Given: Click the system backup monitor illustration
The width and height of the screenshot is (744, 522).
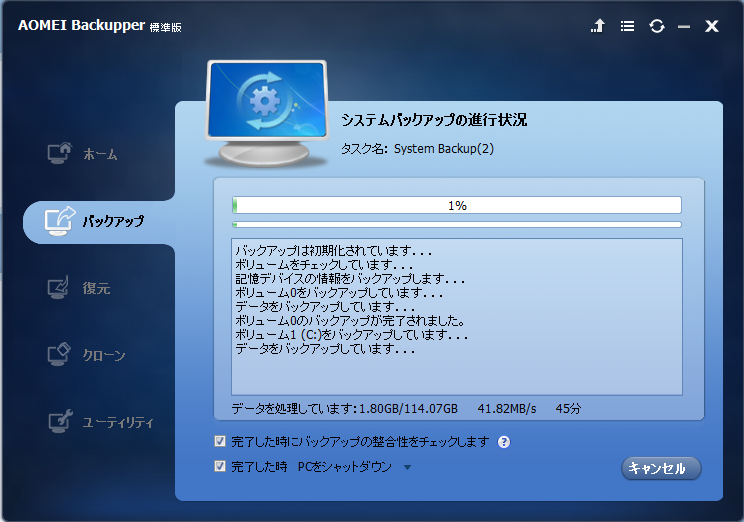Looking at the screenshot, I should point(267,113).
